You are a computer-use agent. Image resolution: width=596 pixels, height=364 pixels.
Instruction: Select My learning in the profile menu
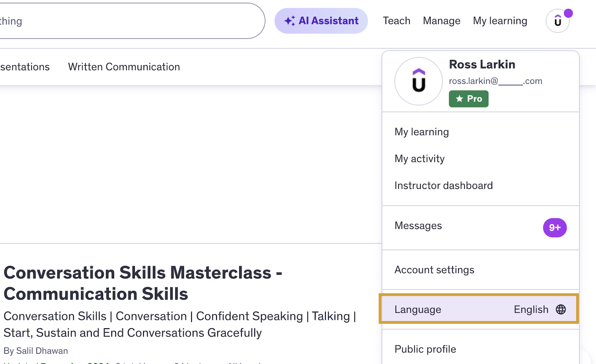click(x=422, y=132)
